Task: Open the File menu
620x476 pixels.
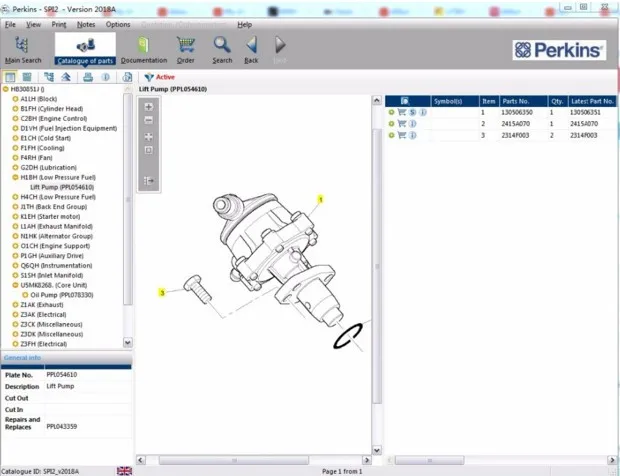Action: tap(10, 25)
